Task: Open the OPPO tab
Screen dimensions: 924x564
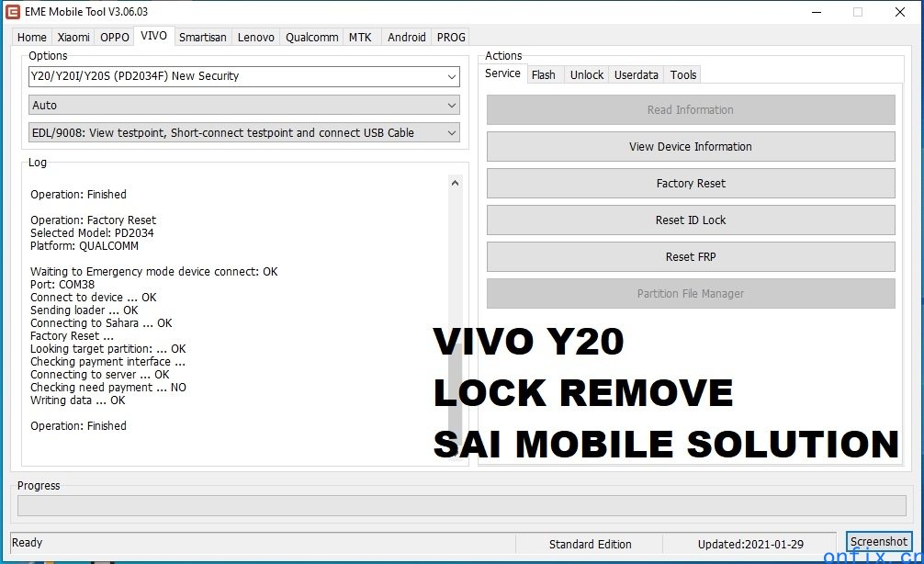Action: 114,37
